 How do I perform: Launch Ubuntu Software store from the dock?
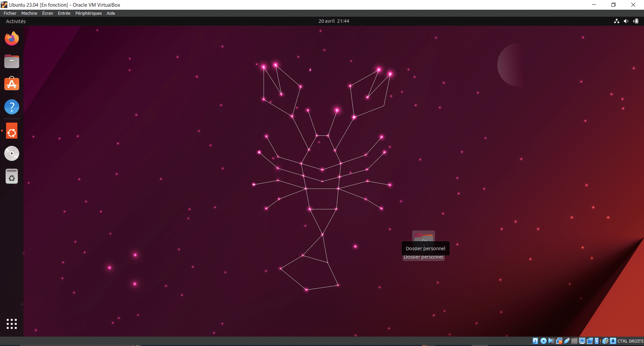click(x=12, y=84)
